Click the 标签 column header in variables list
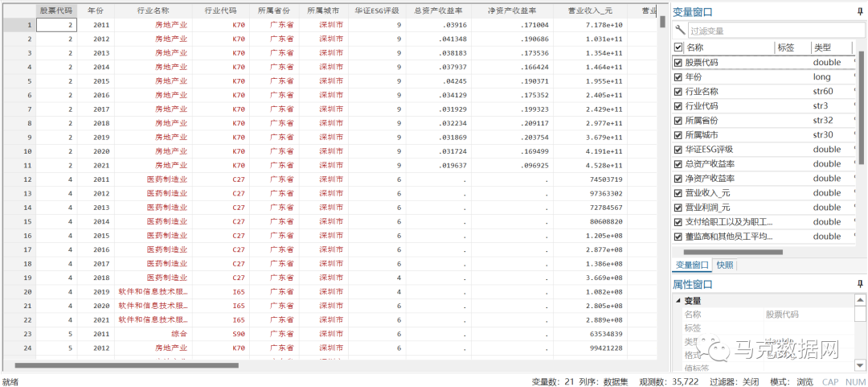This screenshot has height=387, width=868. pos(792,47)
